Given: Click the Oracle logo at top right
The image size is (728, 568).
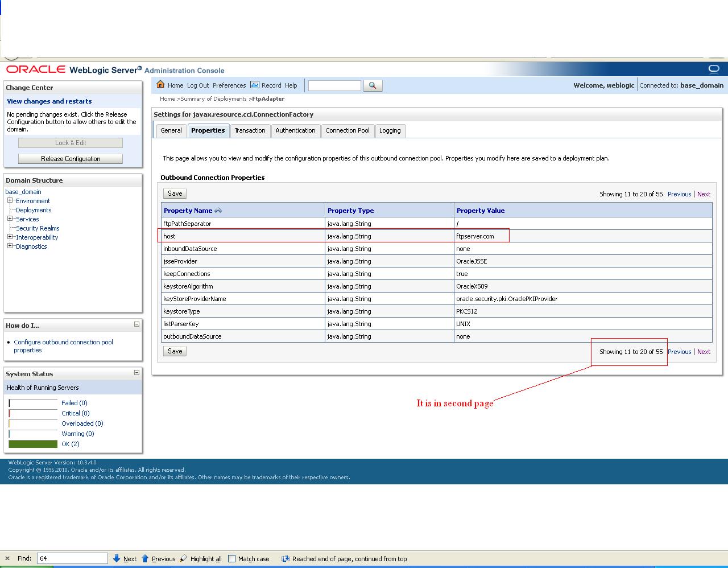Looking at the screenshot, I should click(x=714, y=69).
